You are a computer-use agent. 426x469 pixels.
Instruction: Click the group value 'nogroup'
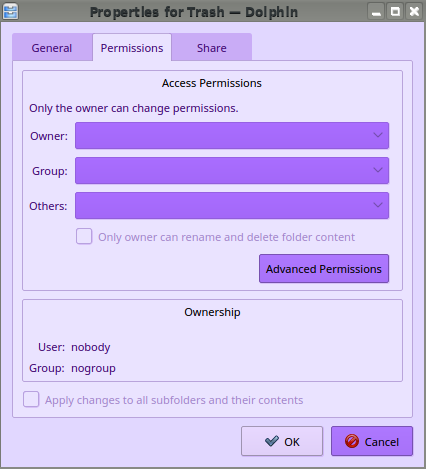93,369
